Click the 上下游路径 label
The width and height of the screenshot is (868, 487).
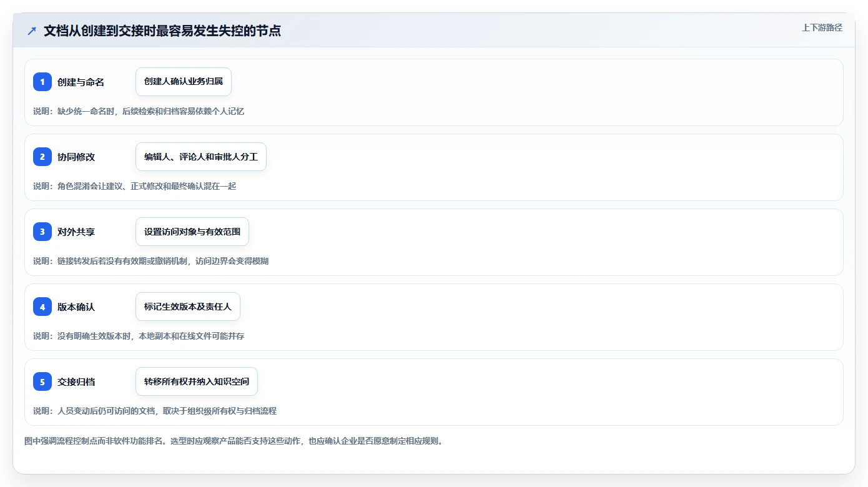click(822, 27)
